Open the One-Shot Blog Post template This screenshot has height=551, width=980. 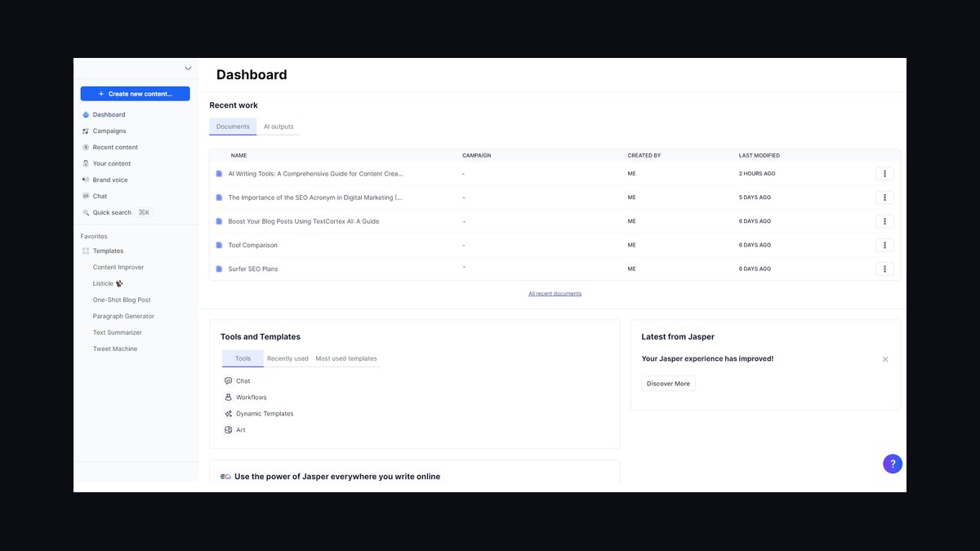tap(122, 300)
